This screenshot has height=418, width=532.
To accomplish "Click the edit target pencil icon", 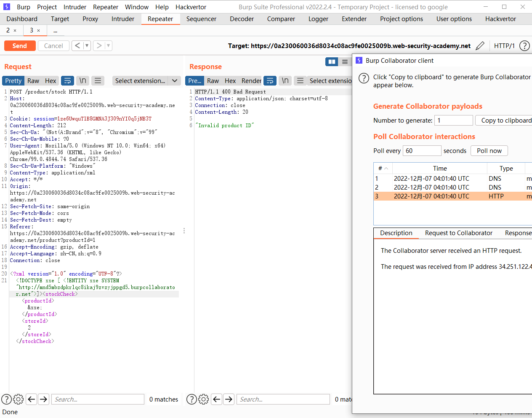I will 480,46.
